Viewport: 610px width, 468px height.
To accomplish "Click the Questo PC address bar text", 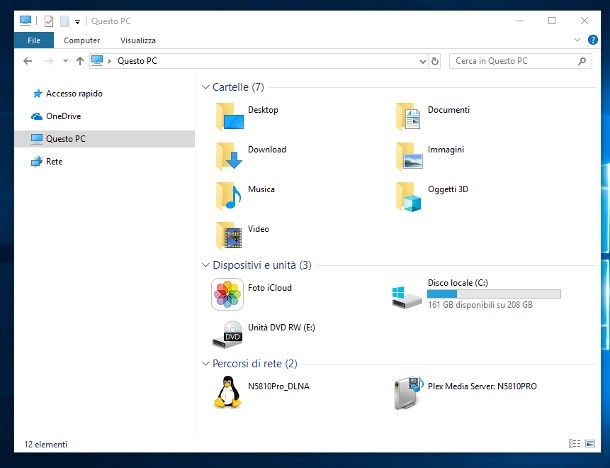I will click(137, 61).
